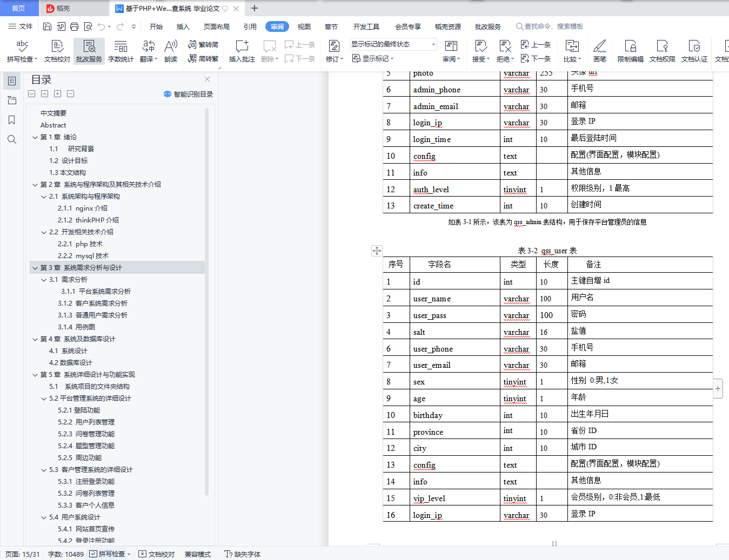Click the 页面: 15/31 page indicator
This screenshot has width=729, height=560.
23,554
